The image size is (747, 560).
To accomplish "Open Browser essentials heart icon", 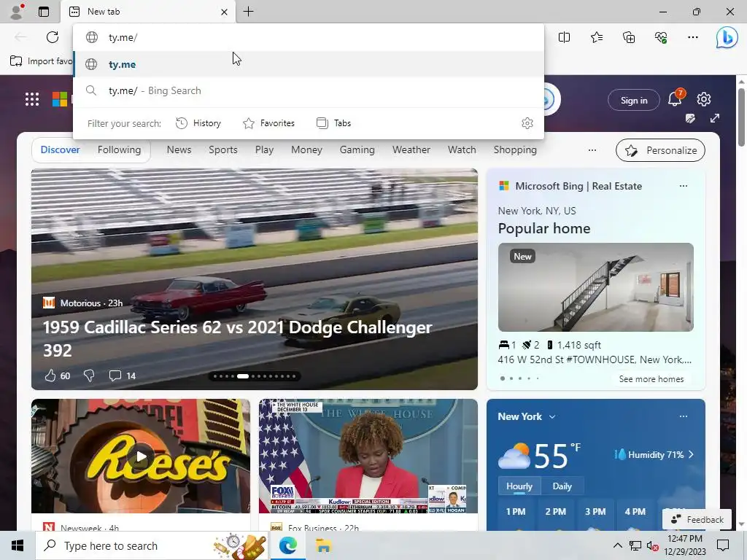I will (661, 37).
